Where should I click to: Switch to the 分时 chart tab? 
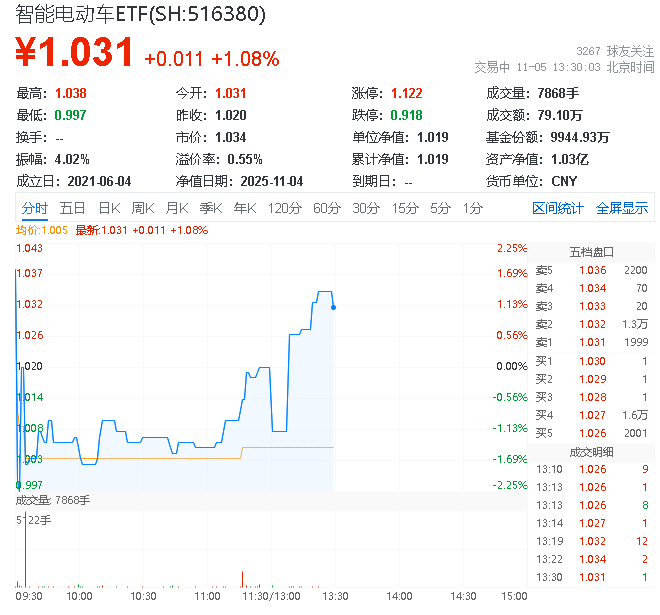click(34, 208)
